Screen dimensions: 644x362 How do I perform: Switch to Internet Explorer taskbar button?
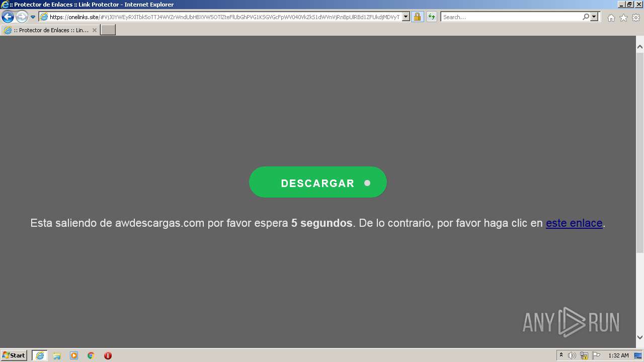[x=40, y=355]
